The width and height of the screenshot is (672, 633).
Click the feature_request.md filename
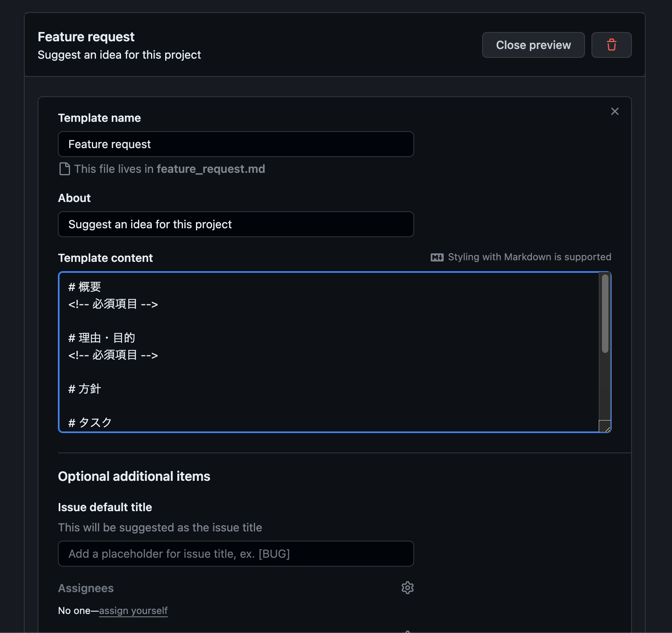(x=211, y=169)
